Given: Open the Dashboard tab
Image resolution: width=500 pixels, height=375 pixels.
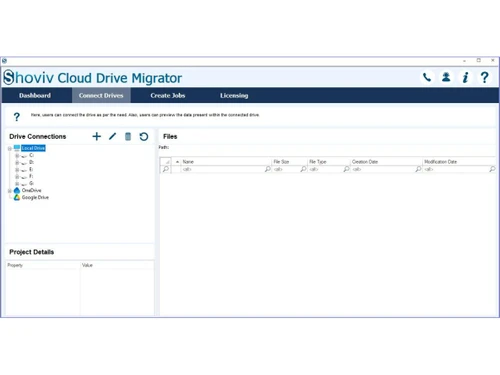Looking at the screenshot, I should 35,95.
